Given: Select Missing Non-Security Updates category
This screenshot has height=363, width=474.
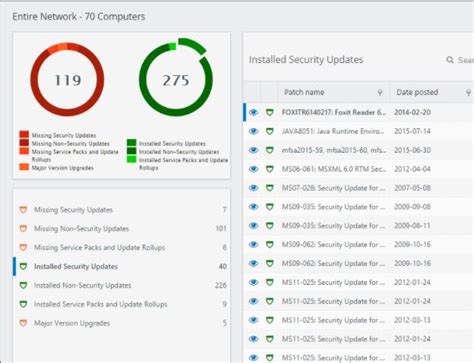Looking at the screenshot, I should pos(121,229).
